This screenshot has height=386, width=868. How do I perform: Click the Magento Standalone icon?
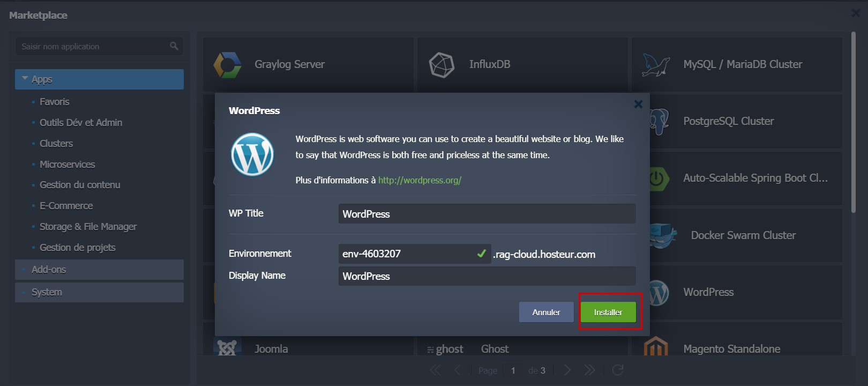tap(656, 347)
